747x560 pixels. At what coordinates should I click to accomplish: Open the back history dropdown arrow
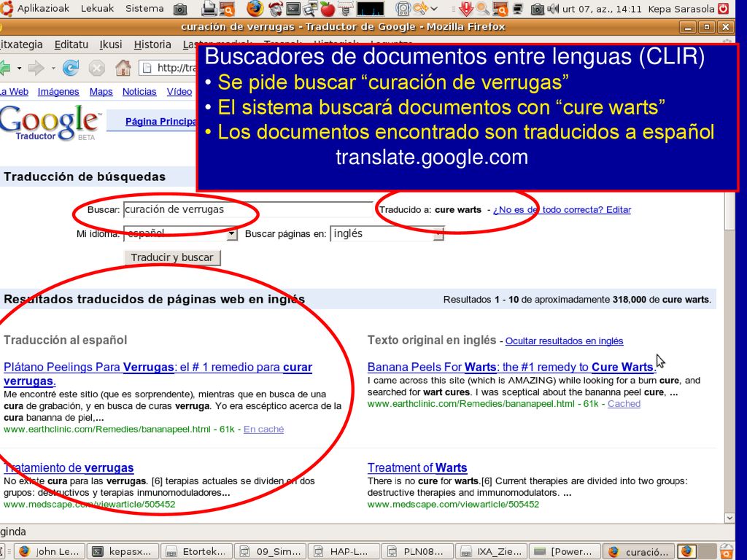[x=19, y=68]
